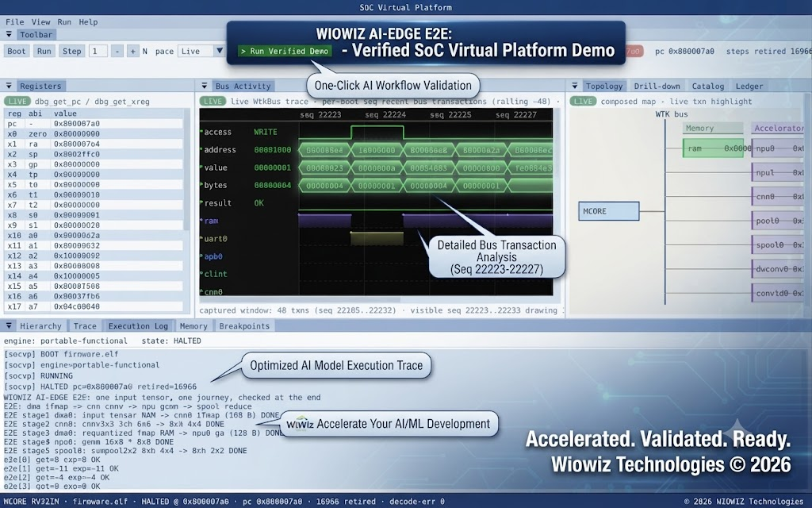Open the Help menu

(88, 21)
